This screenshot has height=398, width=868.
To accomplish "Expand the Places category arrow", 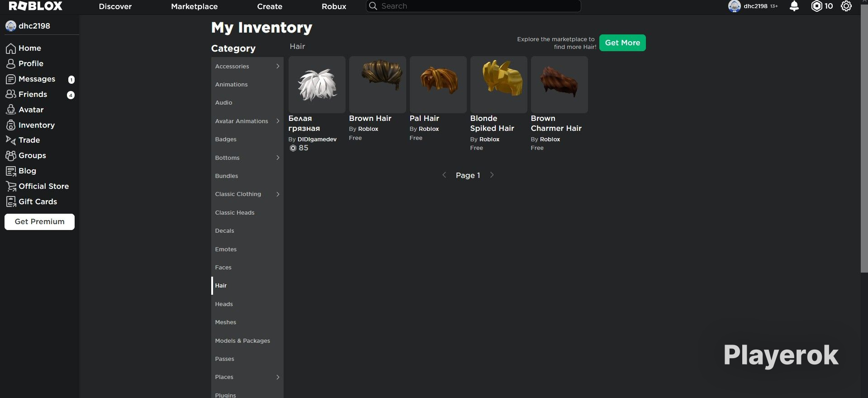I will pyautogui.click(x=278, y=377).
